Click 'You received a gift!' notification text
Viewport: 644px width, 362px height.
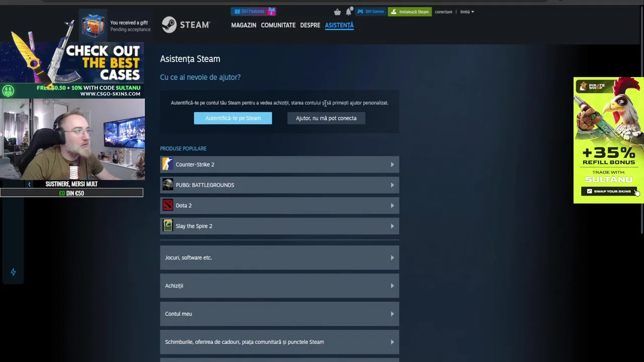pyautogui.click(x=129, y=23)
